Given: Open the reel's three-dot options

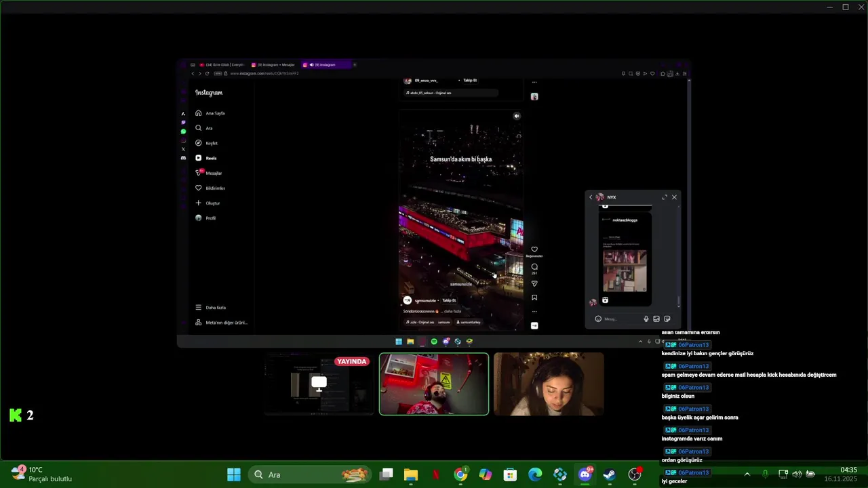Looking at the screenshot, I should [534, 312].
